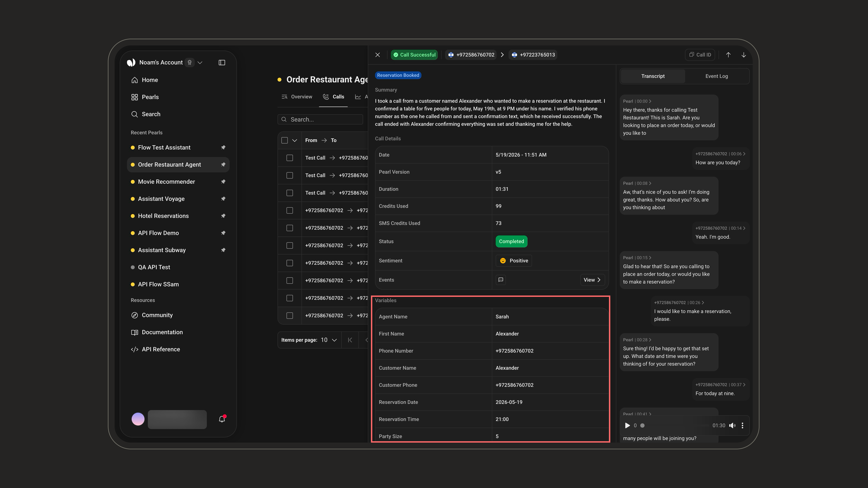Click pin icon beside Assistant Subway
868x488 pixels.
click(x=223, y=250)
